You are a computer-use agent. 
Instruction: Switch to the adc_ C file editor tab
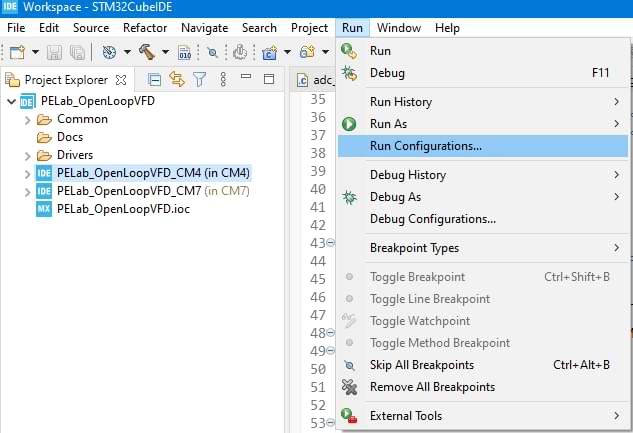coord(315,80)
